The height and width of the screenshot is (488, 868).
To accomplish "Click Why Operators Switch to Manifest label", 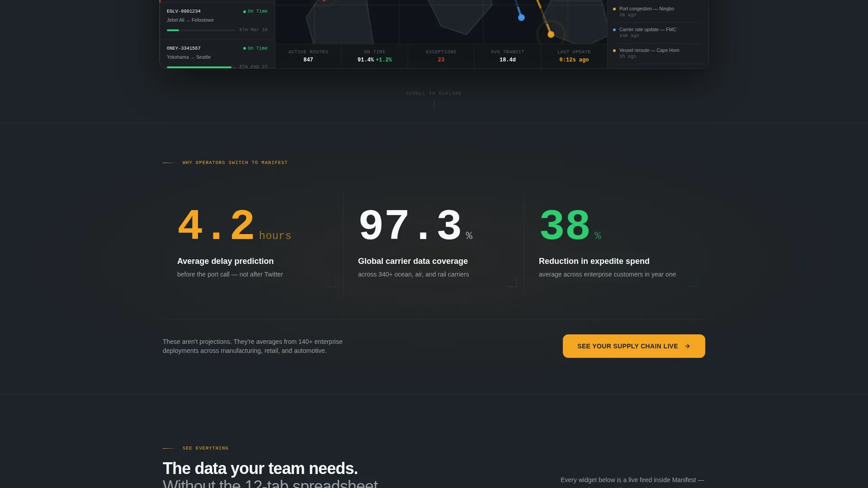I will coord(235,163).
